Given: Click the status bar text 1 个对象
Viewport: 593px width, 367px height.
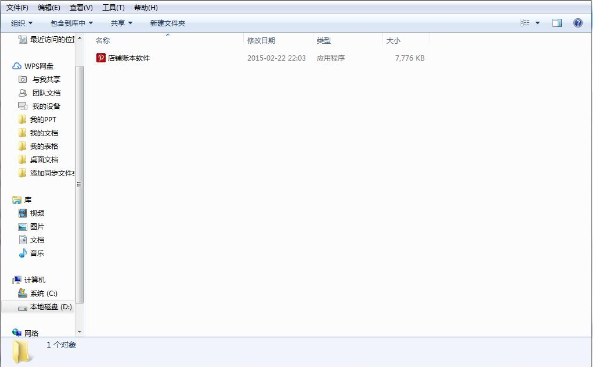Looking at the screenshot, I should pyautogui.click(x=61, y=345).
